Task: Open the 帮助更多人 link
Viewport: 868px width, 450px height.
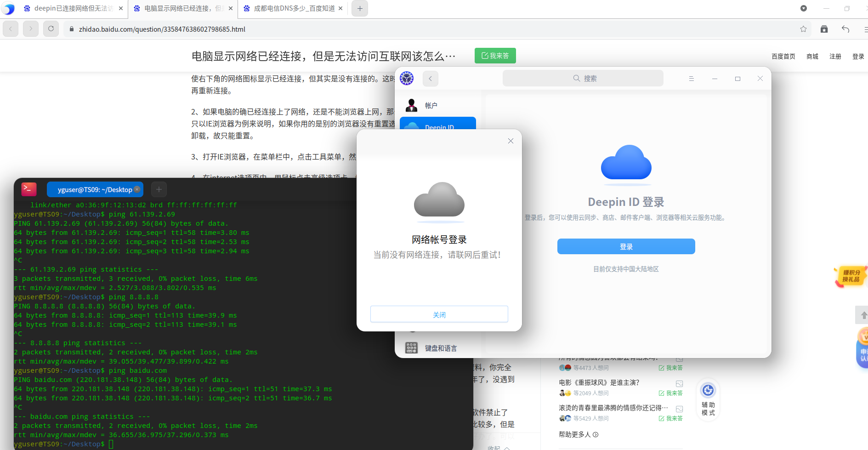Action: pyautogui.click(x=579, y=434)
